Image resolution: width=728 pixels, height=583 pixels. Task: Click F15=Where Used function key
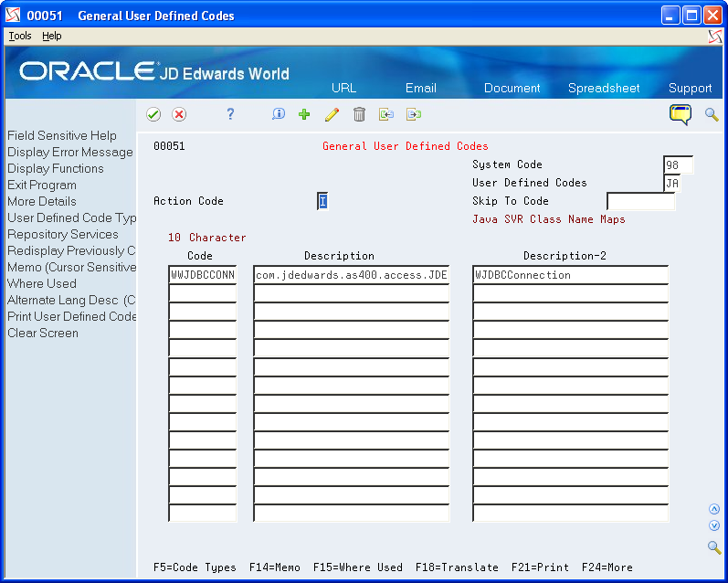click(357, 567)
